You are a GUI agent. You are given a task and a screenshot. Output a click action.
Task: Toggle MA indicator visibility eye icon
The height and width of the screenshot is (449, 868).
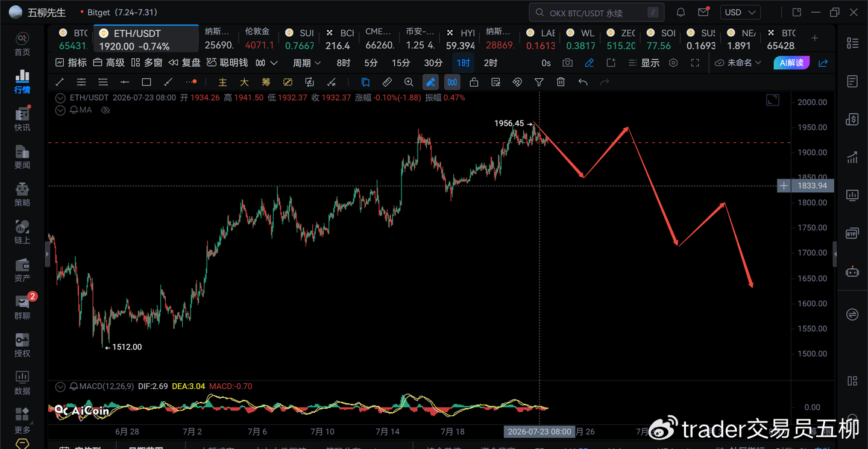coord(105,110)
